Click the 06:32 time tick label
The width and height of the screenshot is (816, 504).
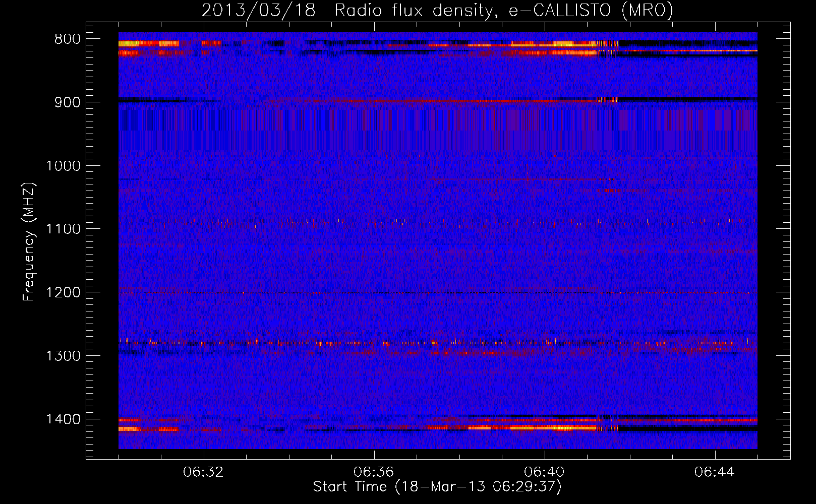click(203, 472)
